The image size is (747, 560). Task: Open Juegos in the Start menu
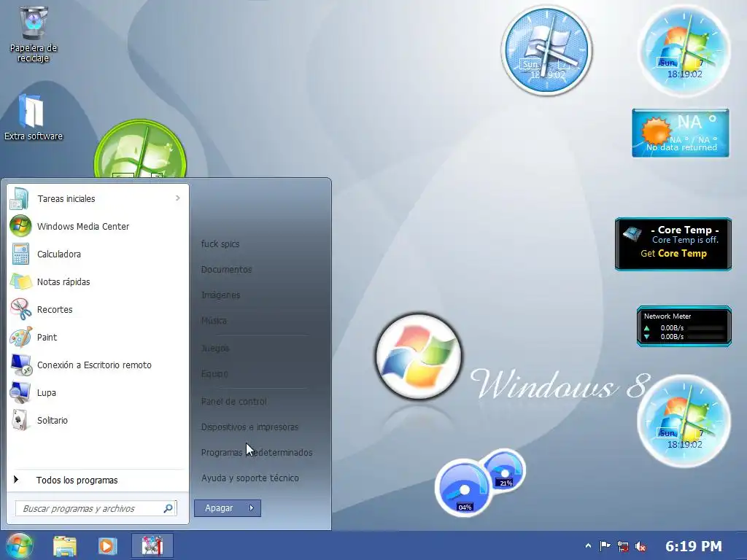coord(215,349)
